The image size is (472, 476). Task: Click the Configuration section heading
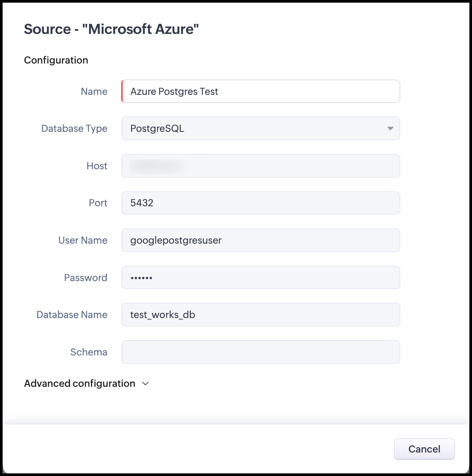pos(56,60)
